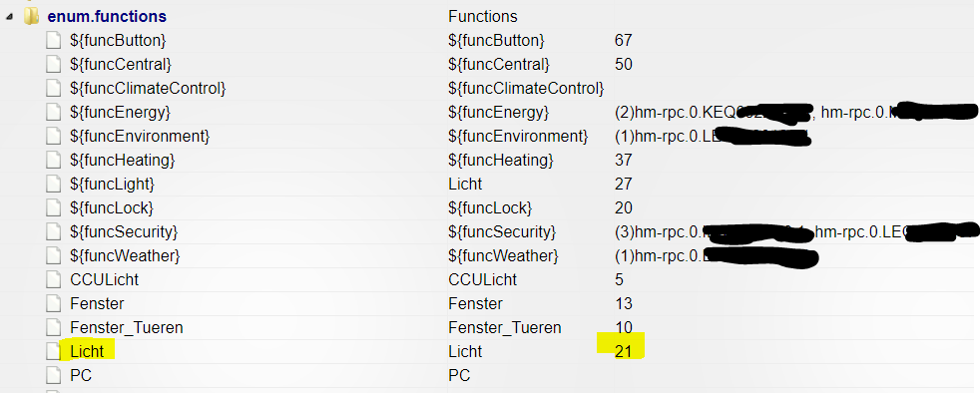The height and width of the screenshot is (393, 980).
Task: Click the member count 21 for Licht
Action: (x=623, y=351)
